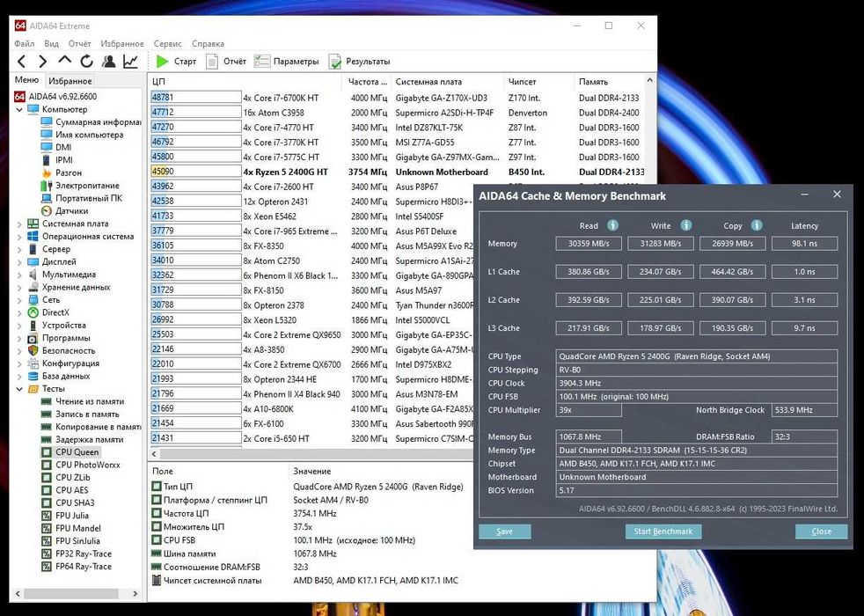Go up one level with the up arrow
The height and width of the screenshot is (616, 864).
point(64,60)
